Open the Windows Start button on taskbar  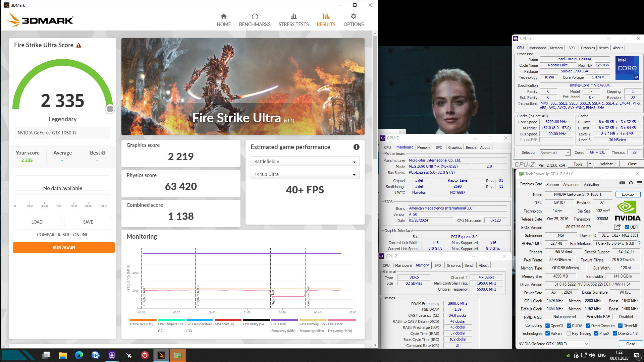point(18,355)
